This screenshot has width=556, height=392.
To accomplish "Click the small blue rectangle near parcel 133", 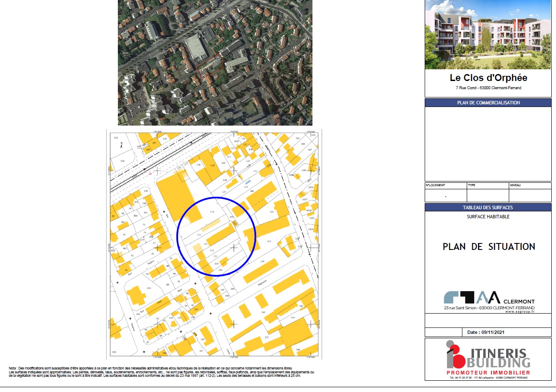I will [247, 182].
